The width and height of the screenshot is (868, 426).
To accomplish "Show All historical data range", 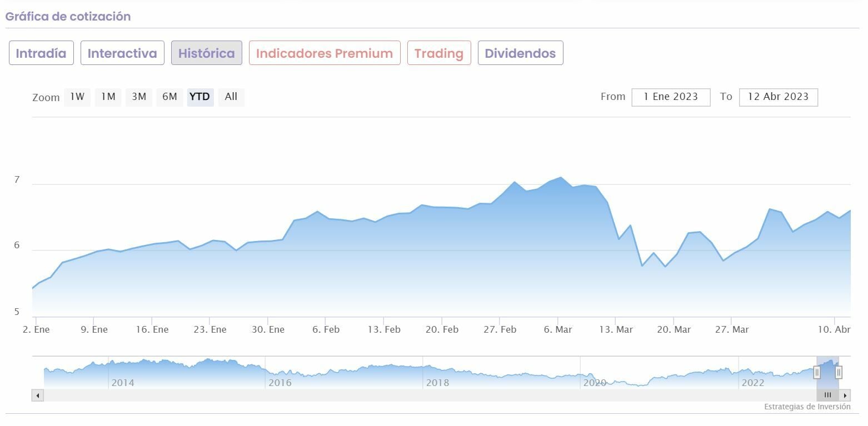I will 231,97.
